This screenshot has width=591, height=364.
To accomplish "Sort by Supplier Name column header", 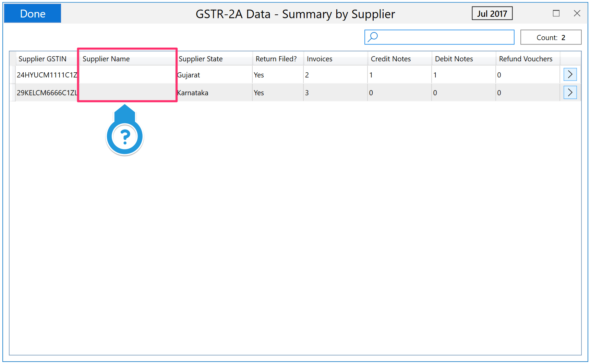I will pos(106,59).
